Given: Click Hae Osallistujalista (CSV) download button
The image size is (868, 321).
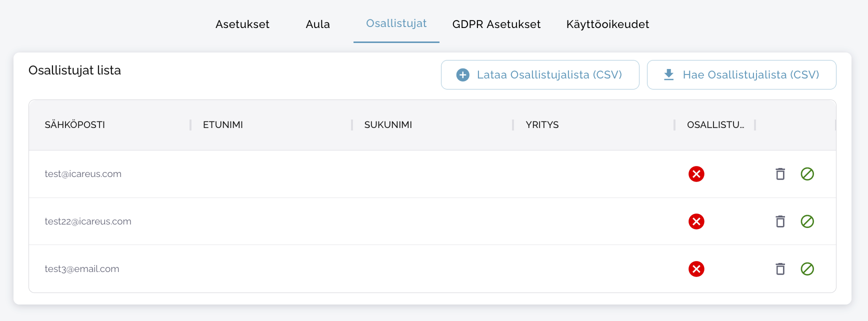Looking at the screenshot, I should pyautogui.click(x=741, y=75).
